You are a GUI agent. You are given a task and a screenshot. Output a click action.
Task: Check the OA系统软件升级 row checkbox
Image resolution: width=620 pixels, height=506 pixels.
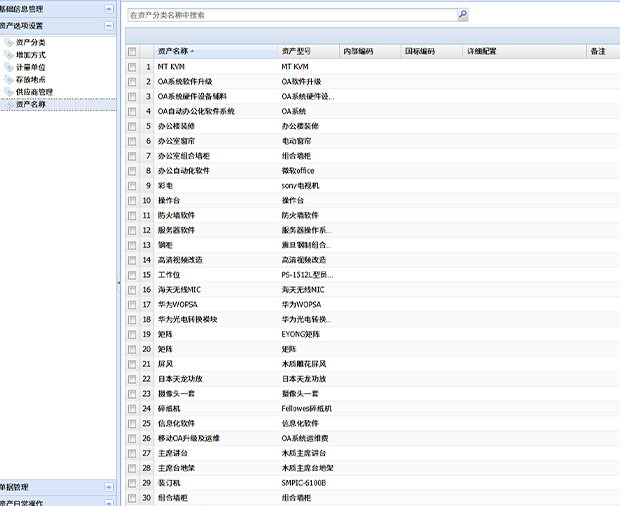(x=132, y=82)
